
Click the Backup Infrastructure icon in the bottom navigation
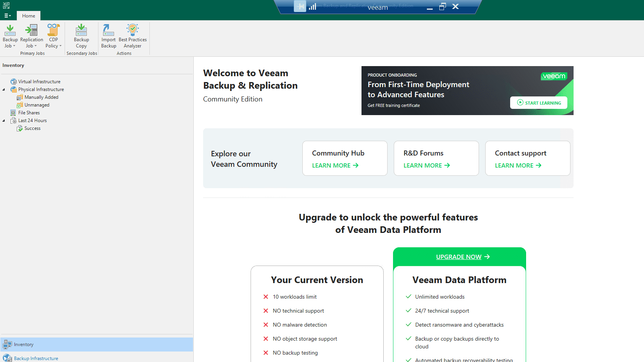tap(7, 358)
